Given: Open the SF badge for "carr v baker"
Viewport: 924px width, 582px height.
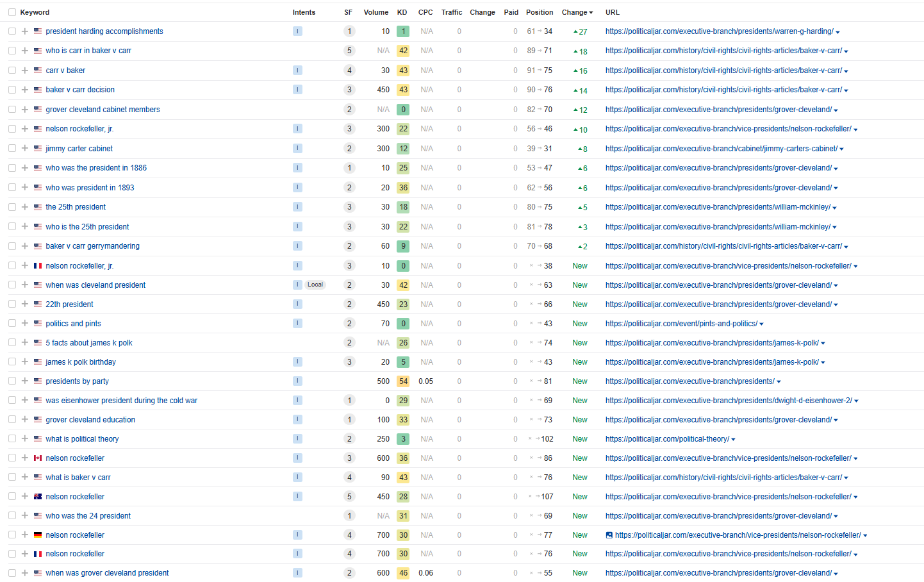Looking at the screenshot, I should pos(349,71).
